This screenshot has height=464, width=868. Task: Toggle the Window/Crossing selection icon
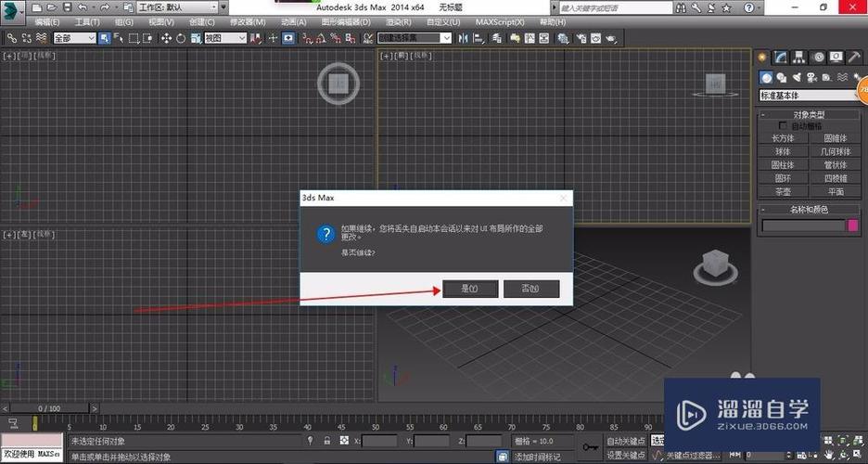pyautogui.click(x=147, y=38)
